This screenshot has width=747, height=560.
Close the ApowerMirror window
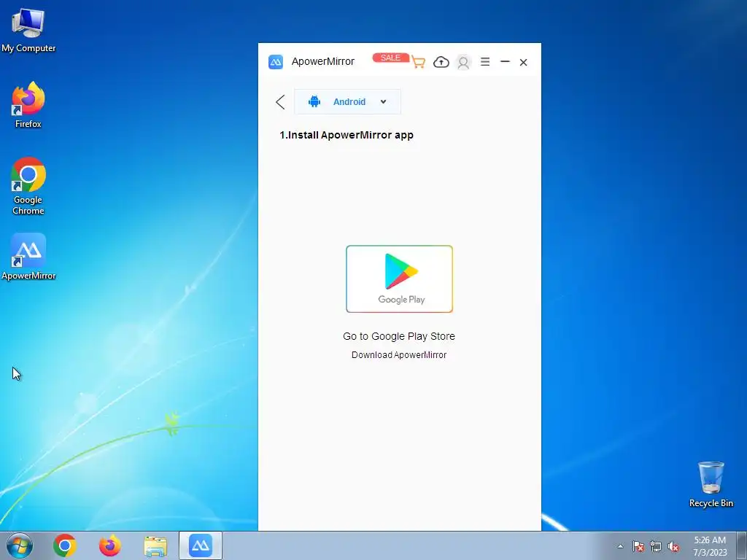click(x=523, y=63)
